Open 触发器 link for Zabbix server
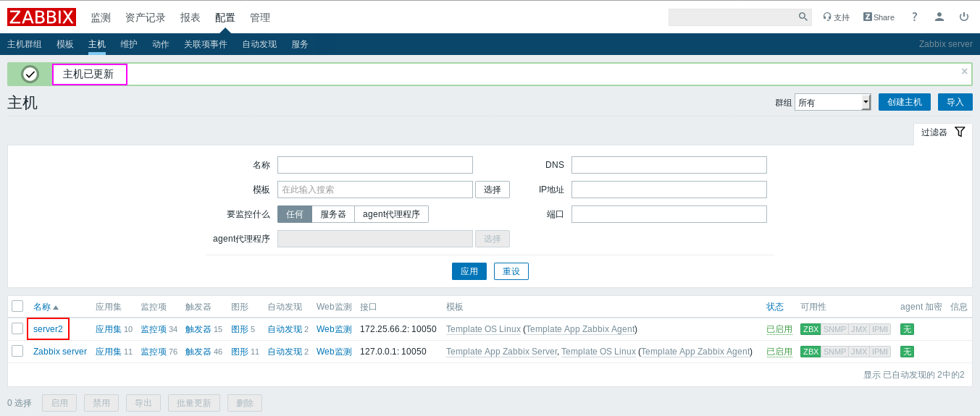The width and height of the screenshot is (980, 416). coord(198,352)
